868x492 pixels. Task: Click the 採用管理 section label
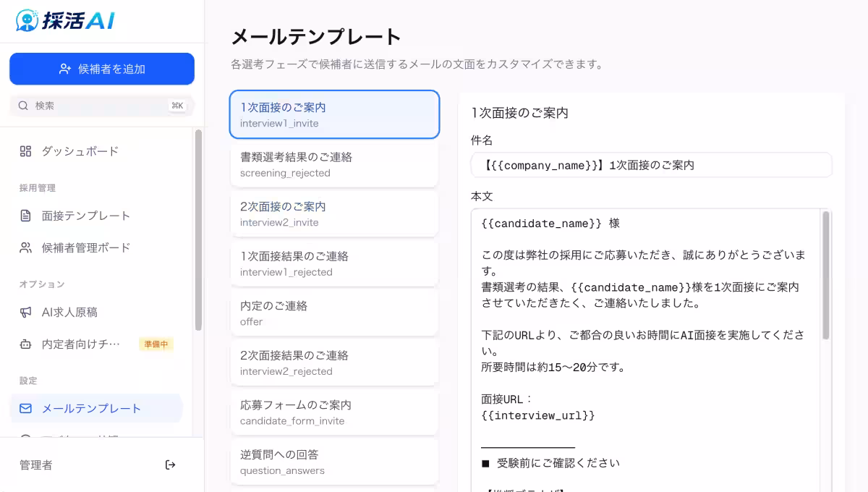click(x=38, y=188)
